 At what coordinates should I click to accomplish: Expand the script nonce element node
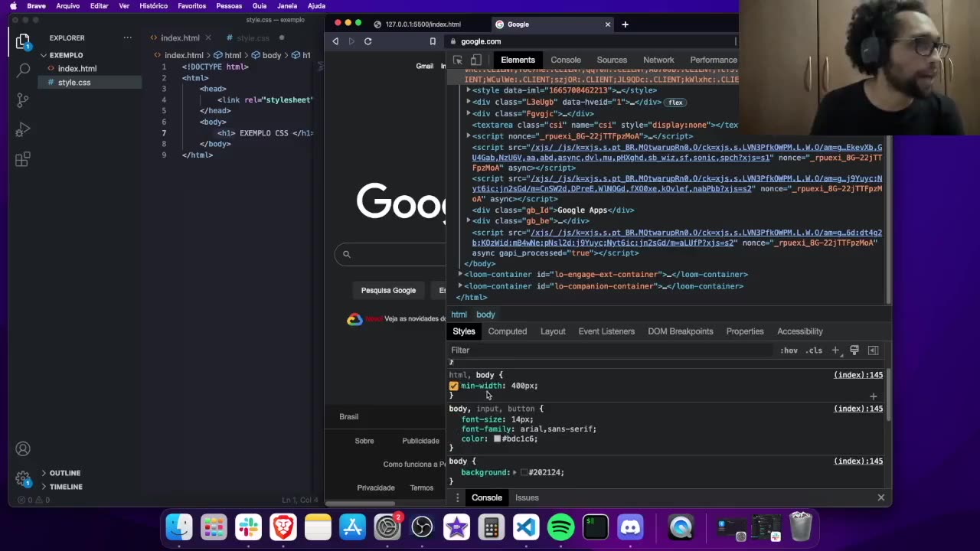(x=469, y=136)
